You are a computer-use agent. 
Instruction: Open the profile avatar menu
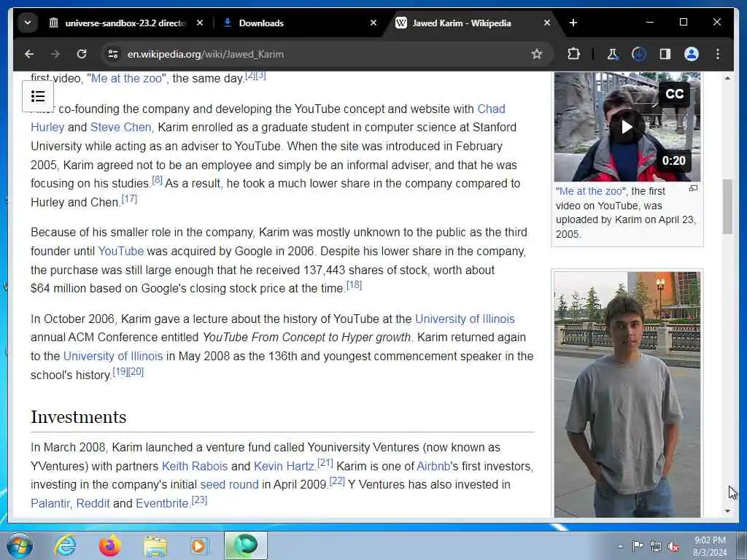pos(692,54)
